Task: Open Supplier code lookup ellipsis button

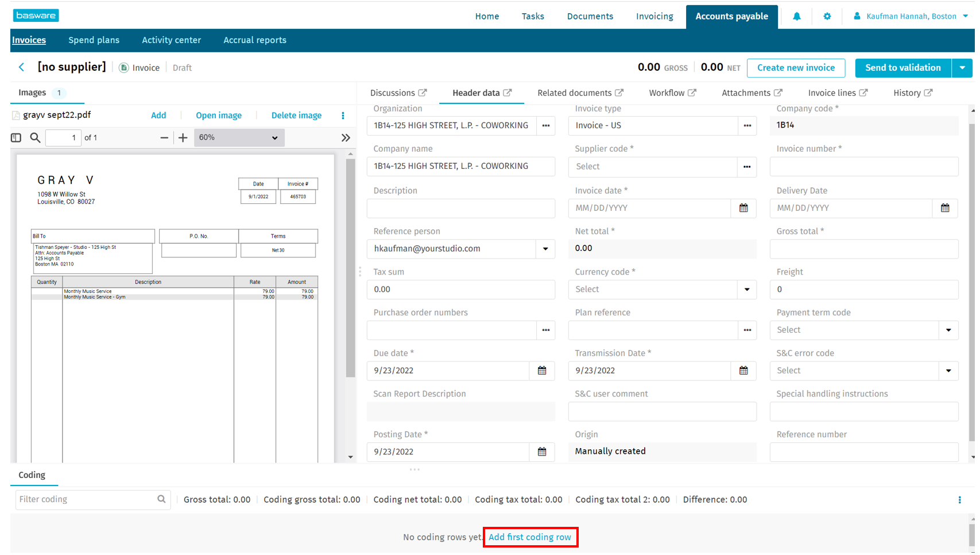Action: point(746,167)
